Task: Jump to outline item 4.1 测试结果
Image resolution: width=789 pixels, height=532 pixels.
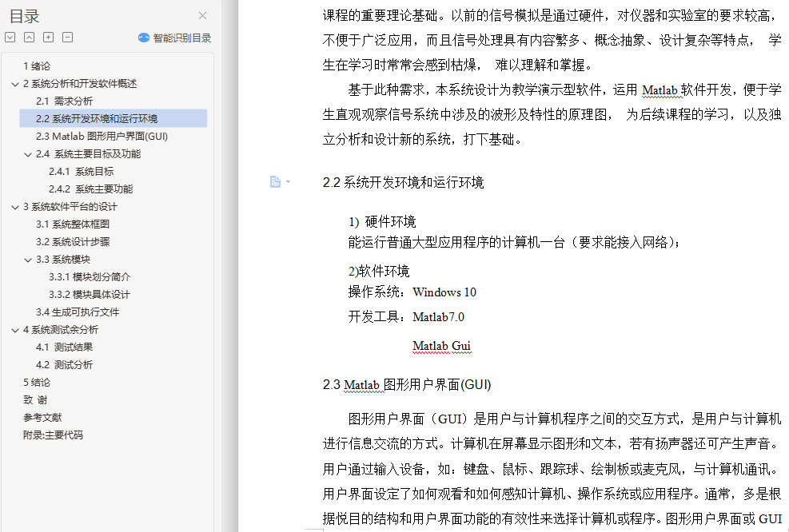Action: point(65,347)
